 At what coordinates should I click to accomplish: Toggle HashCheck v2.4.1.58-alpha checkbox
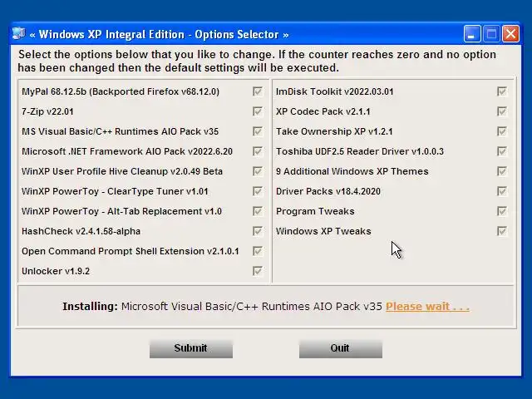[257, 231]
